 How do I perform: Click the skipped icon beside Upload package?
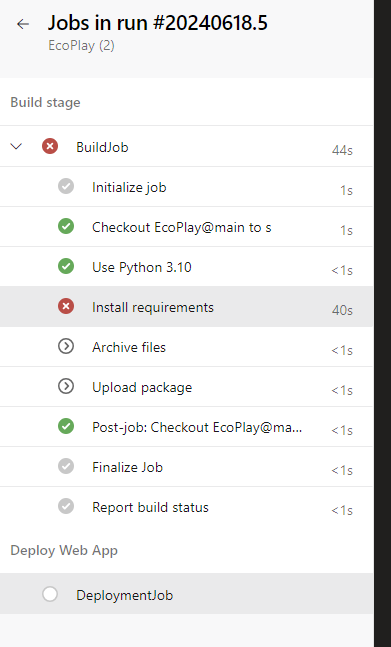66,386
